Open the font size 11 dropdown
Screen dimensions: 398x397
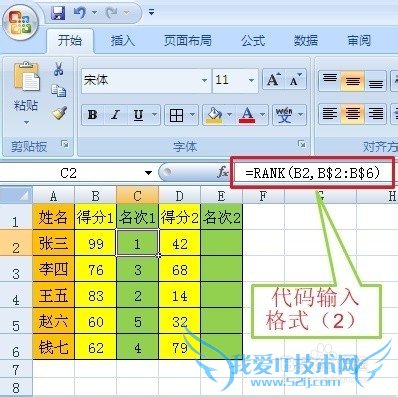coord(251,80)
